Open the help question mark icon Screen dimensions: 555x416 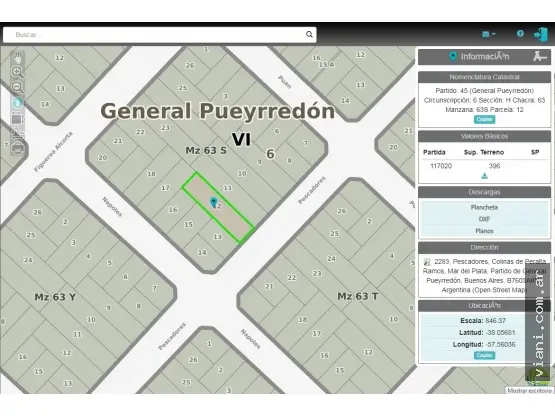click(520, 34)
